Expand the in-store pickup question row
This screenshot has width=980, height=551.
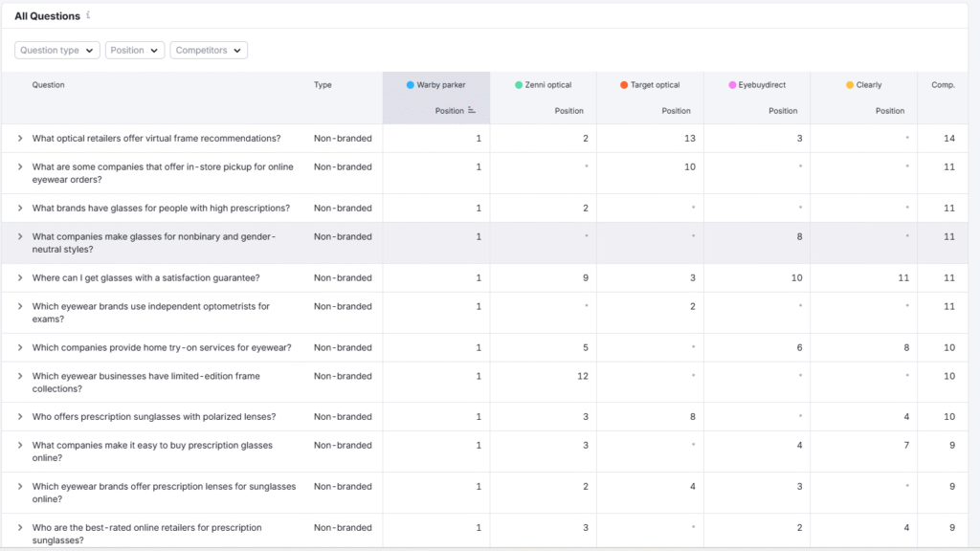tap(20, 167)
